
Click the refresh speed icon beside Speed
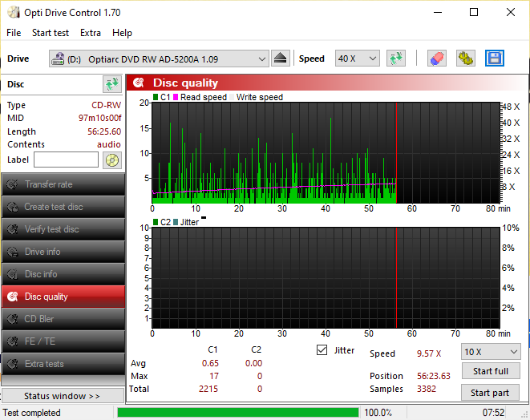396,59
